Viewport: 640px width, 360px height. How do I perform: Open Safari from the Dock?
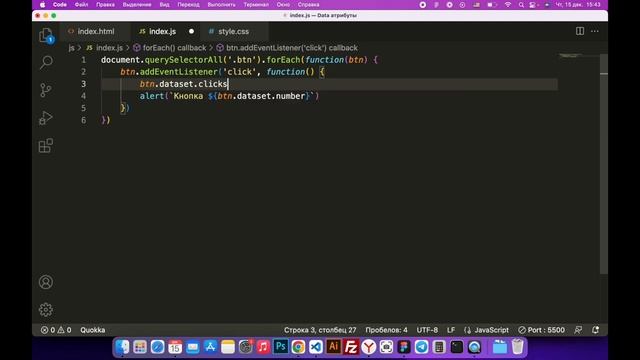[158, 347]
